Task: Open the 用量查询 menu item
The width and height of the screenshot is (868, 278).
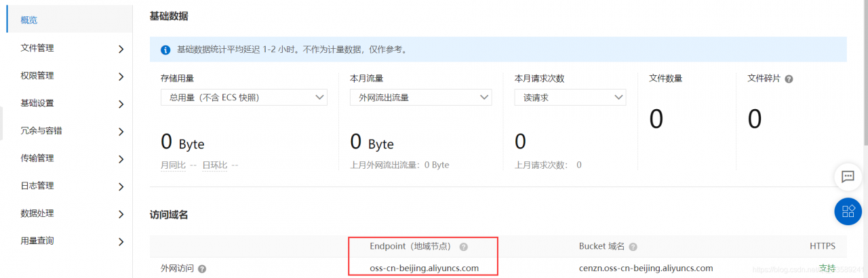Action: [x=37, y=241]
